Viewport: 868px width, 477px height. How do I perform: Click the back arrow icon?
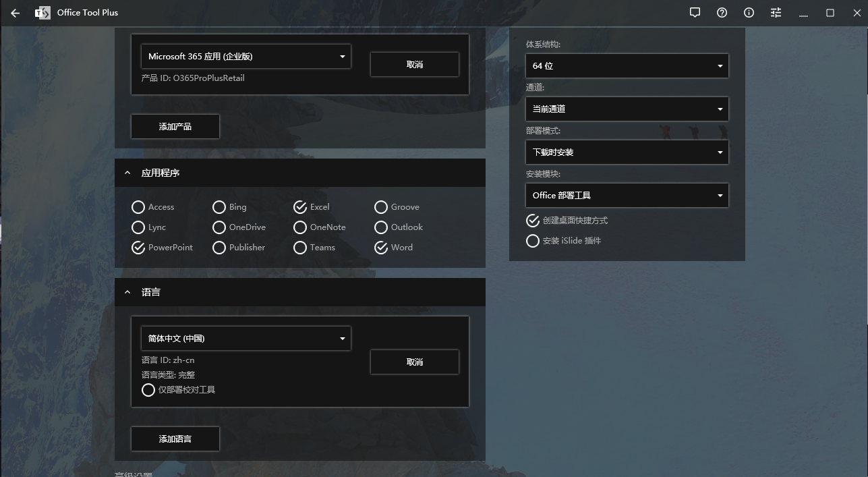[x=15, y=13]
